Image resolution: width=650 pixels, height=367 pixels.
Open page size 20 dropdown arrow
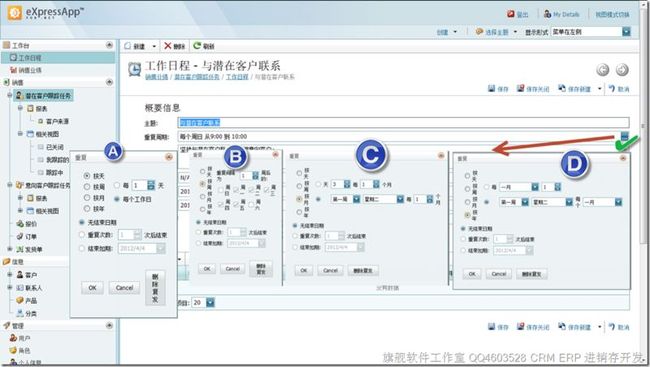pos(210,302)
